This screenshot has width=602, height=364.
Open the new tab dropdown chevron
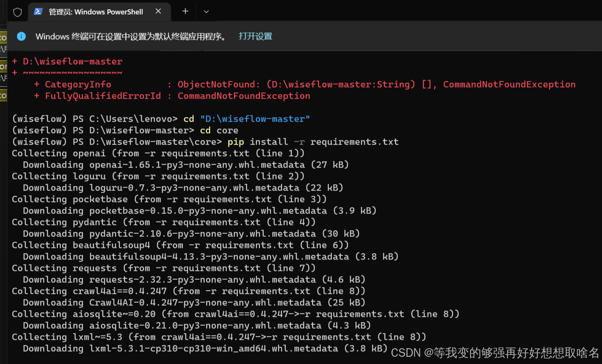pos(206,11)
